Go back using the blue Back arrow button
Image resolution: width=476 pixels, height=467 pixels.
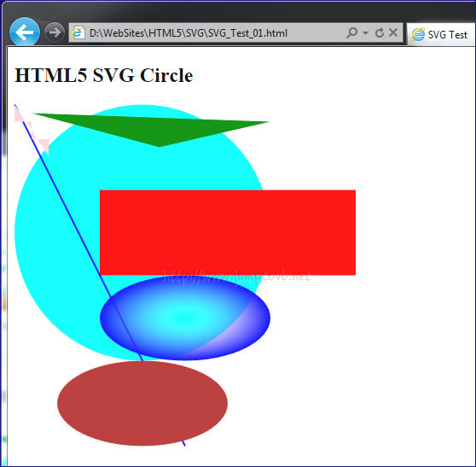25,32
